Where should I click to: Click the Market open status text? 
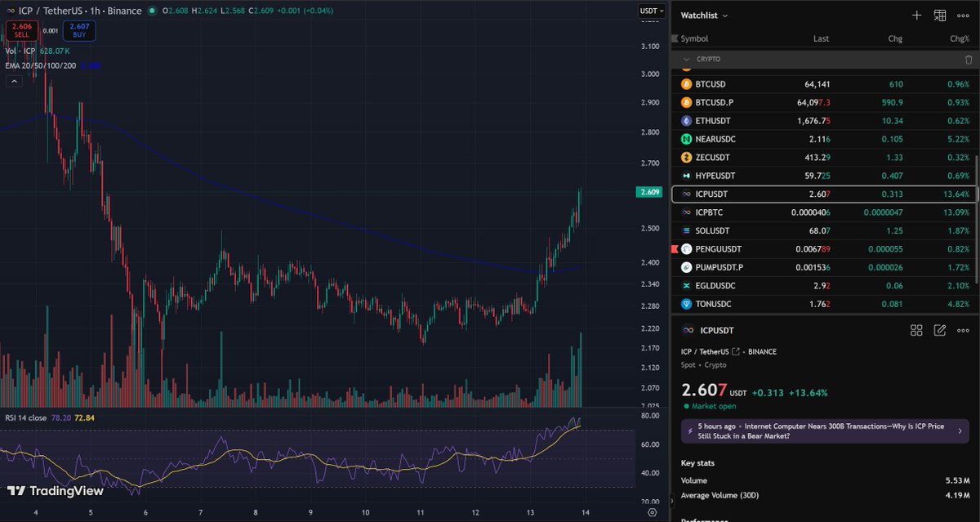click(x=713, y=406)
